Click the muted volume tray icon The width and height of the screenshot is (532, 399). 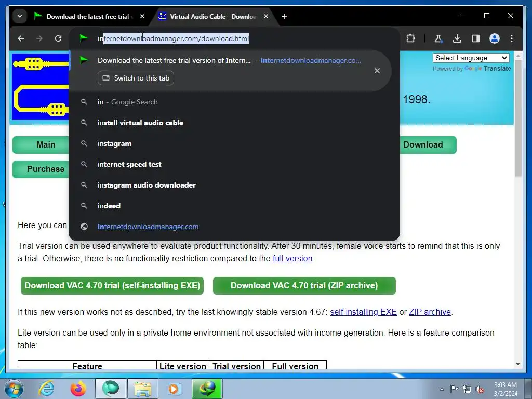[480, 389]
